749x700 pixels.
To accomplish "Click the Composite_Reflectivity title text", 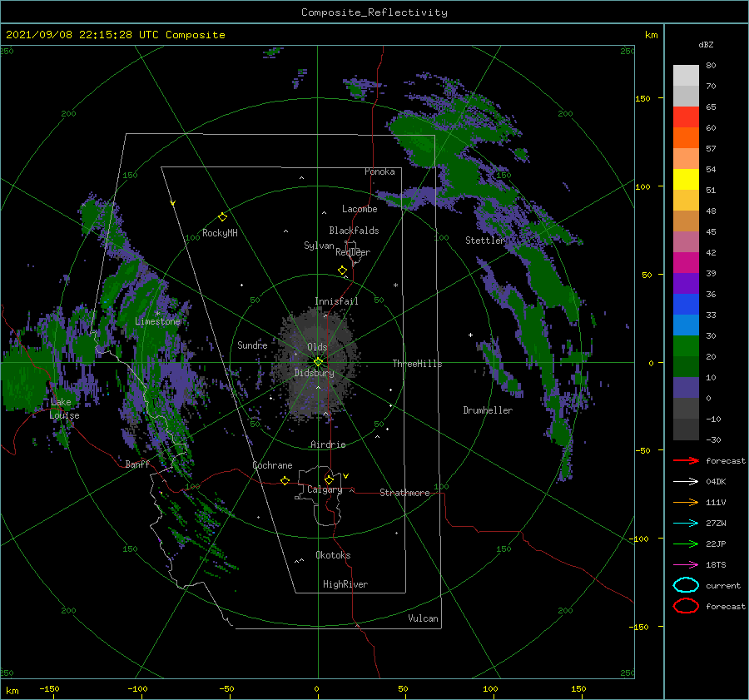I will (x=374, y=12).
